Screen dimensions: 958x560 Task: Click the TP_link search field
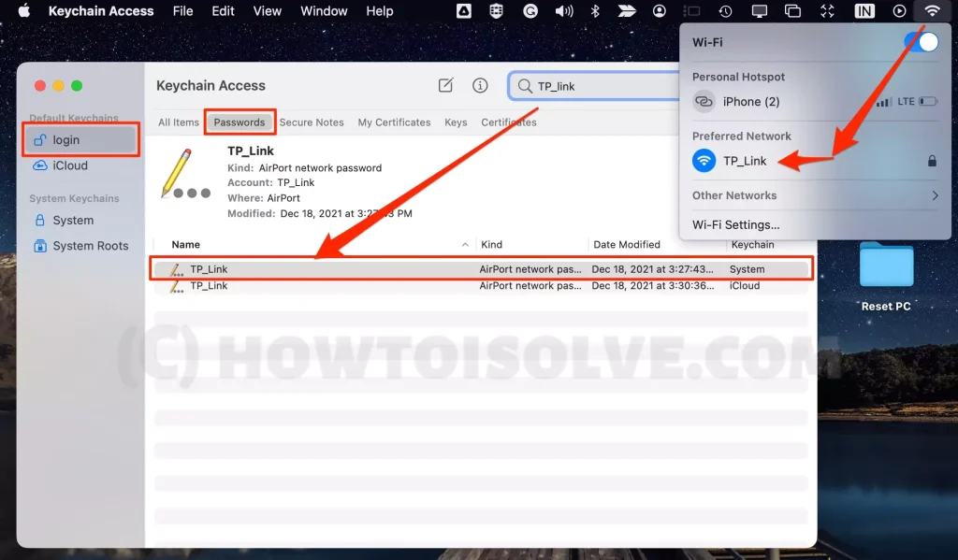coord(594,86)
